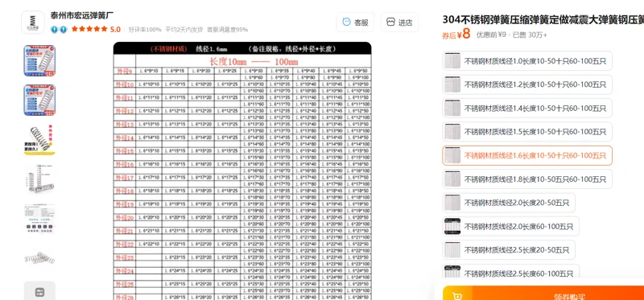Open thumbnail showing upright springs dimension diagram
Image resolution: width=644 pixels, height=300 pixels.
point(39,179)
